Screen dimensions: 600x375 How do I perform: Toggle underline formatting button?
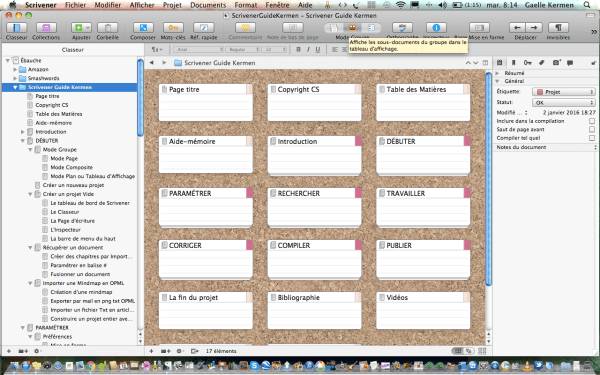[318, 49]
